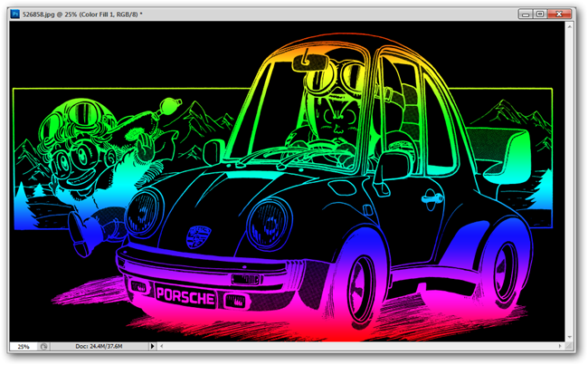This screenshot has width=588, height=365.
Task: Click the 526858.jpg document title text
Action: 82,14
